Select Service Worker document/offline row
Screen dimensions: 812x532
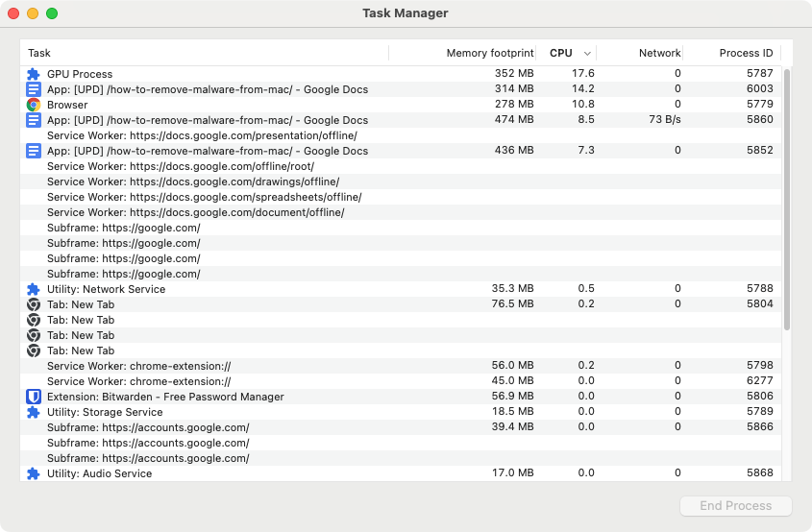(401, 212)
